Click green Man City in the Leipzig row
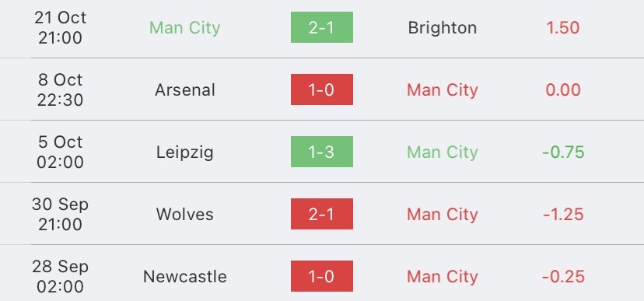This screenshot has height=301, width=644. (x=443, y=152)
